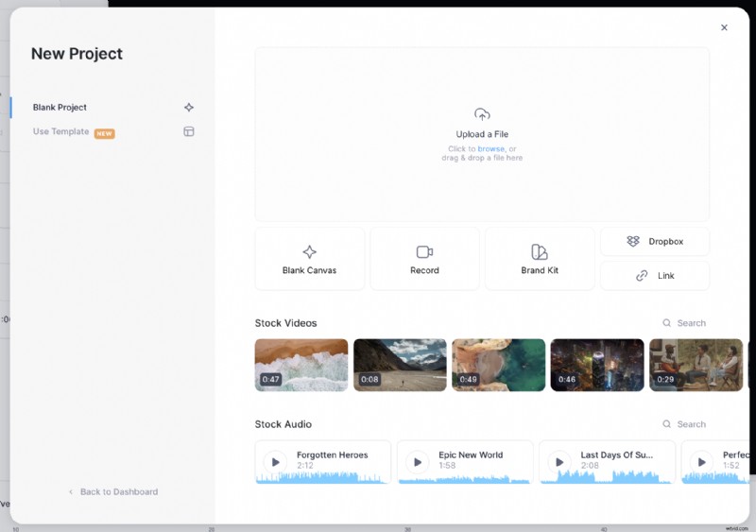756x532 pixels.
Task: Select the city night 0:46 stock video
Action: pos(597,365)
